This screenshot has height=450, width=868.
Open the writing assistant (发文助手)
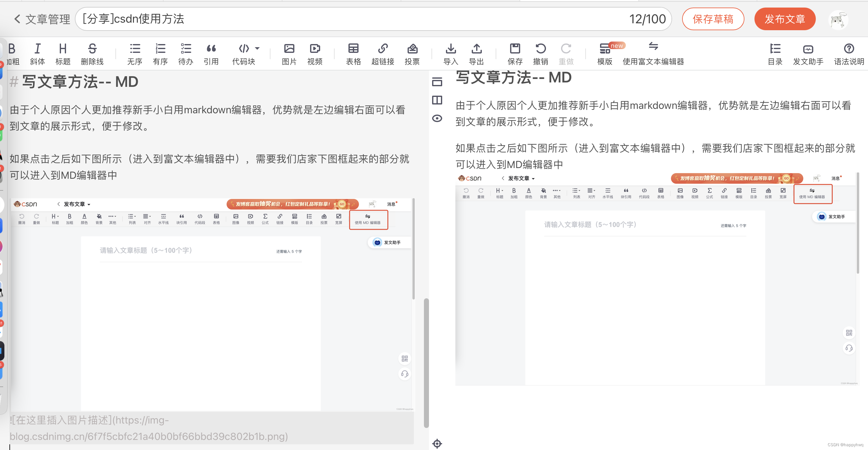808,54
